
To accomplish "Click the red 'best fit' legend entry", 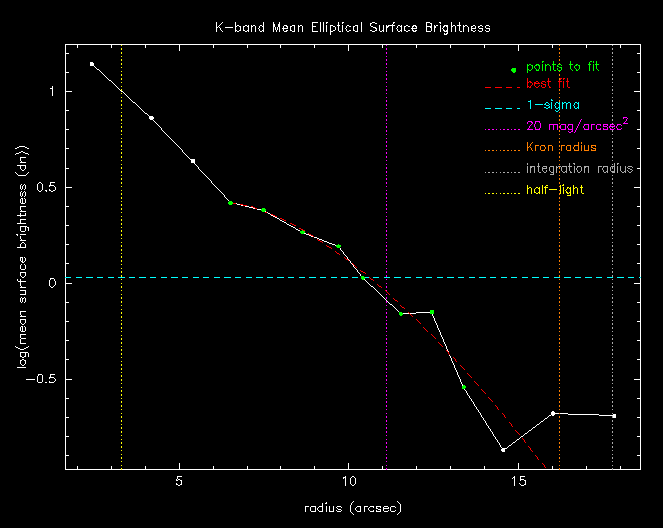I will 548,84.
